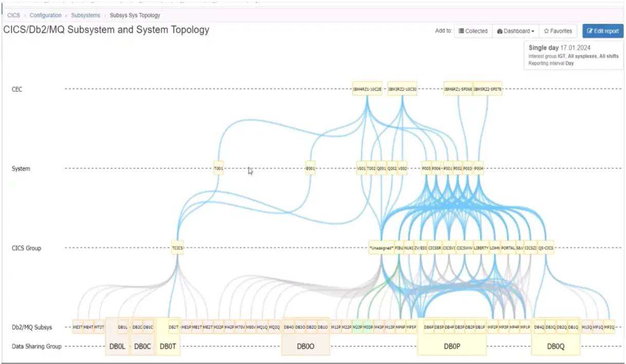Viewport: 626px width, 364px height.
Task: Select the LOHN group node
Action: (495, 248)
